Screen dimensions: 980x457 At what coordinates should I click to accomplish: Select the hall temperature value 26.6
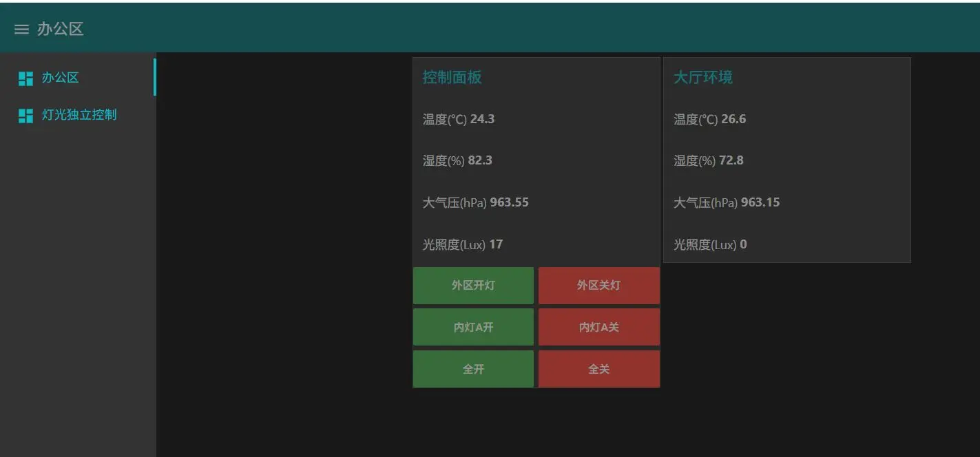point(733,119)
